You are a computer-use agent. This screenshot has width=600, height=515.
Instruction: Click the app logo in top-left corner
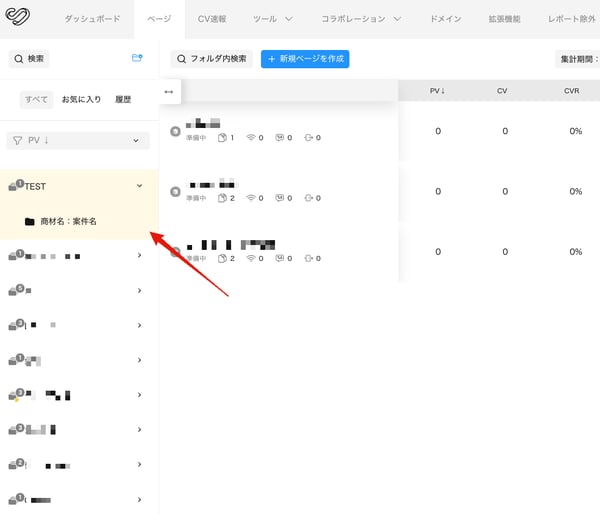click(19, 18)
